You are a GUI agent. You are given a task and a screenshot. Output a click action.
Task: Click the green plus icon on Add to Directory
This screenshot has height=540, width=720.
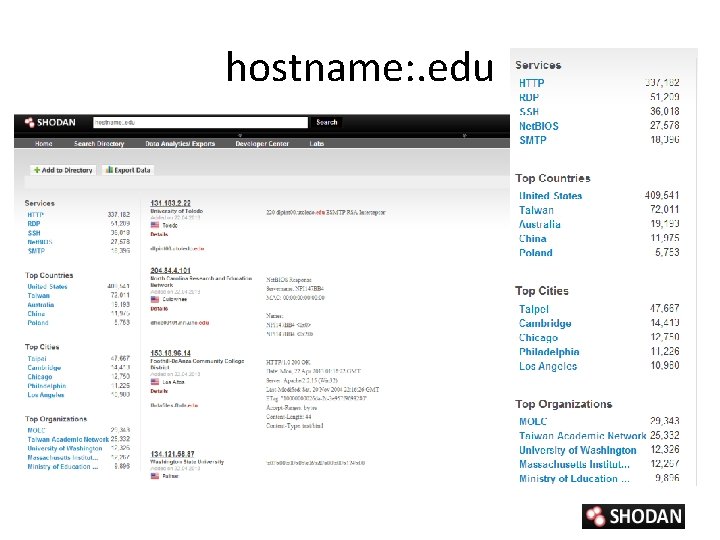click(37, 170)
